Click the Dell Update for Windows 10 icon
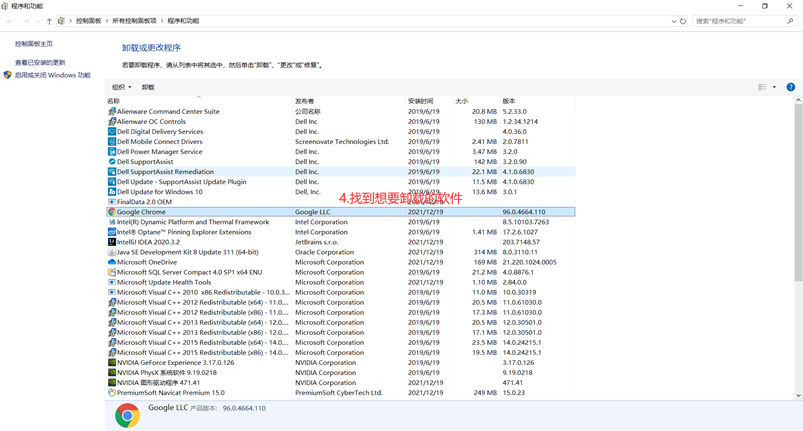Viewport: 803px width, 431px height. coord(112,192)
